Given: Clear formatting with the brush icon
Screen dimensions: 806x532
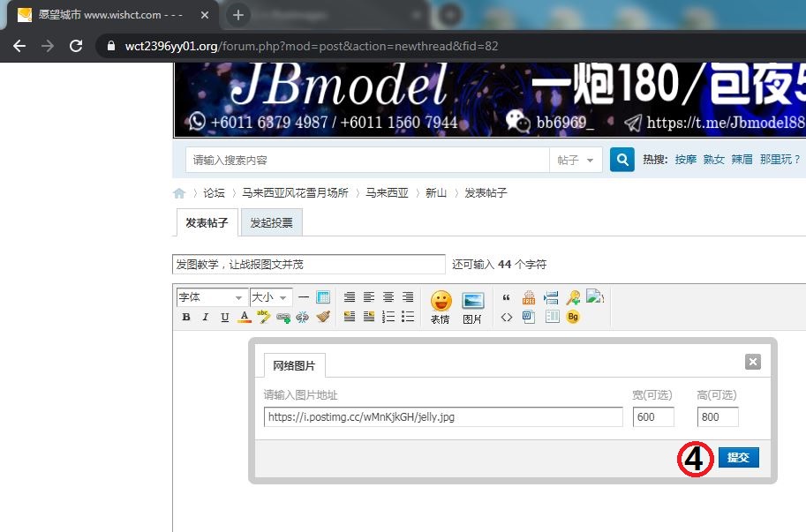Looking at the screenshot, I should 323,317.
